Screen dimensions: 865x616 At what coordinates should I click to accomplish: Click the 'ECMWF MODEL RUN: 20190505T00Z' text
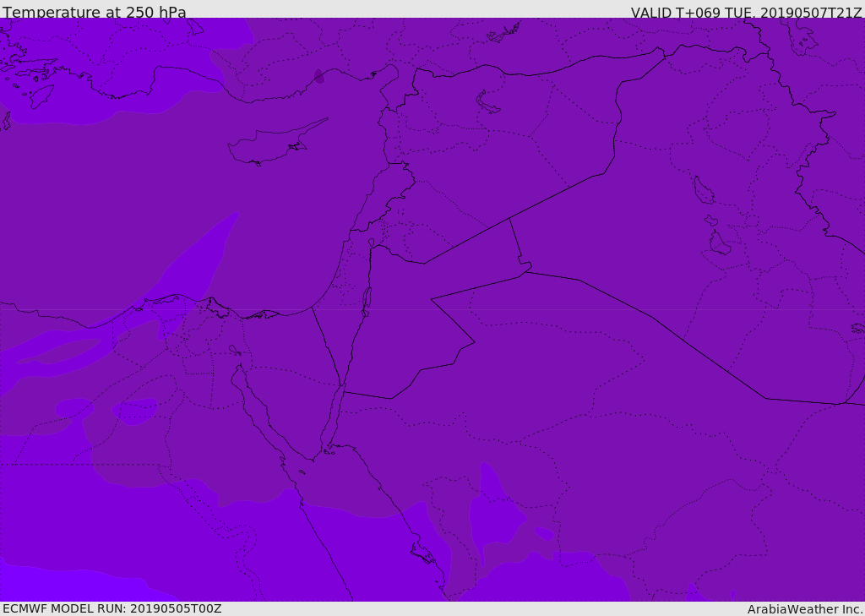click(x=112, y=608)
